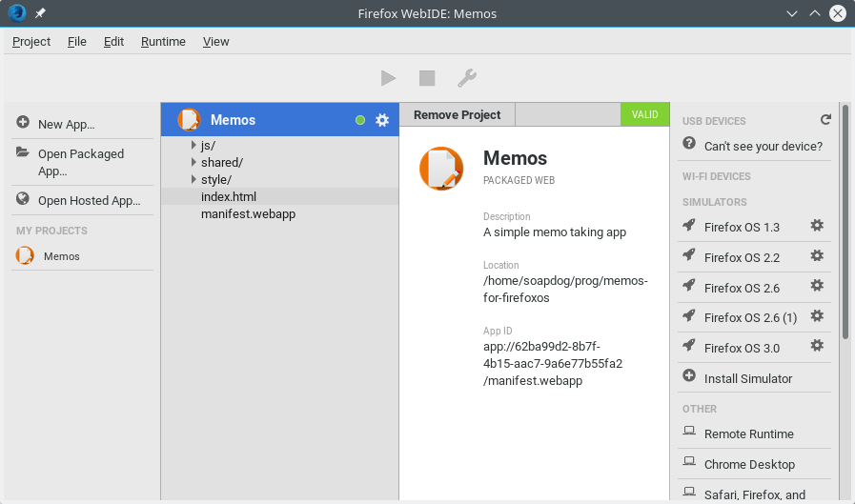Image resolution: width=855 pixels, height=504 pixels.
Task: Click plus icon beside Install Simulator
Action: 689,375
